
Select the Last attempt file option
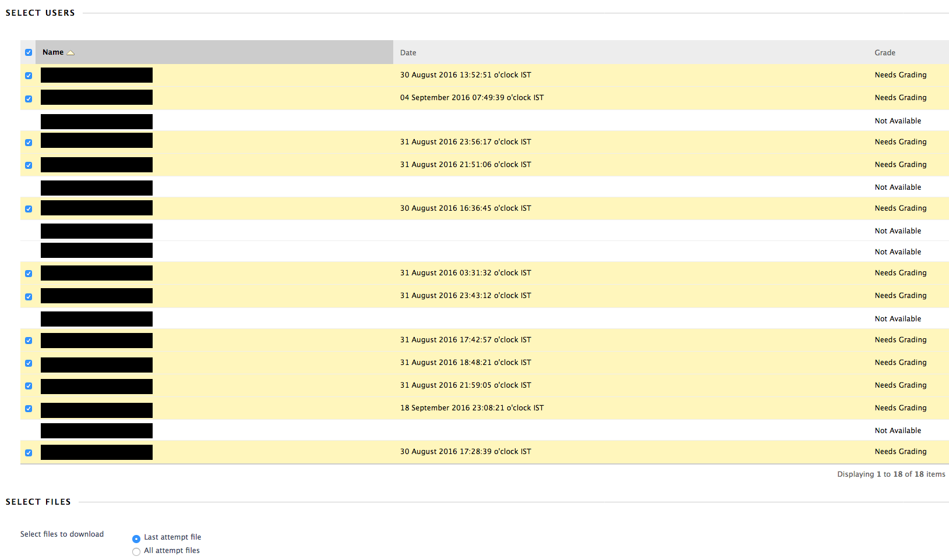(136, 538)
